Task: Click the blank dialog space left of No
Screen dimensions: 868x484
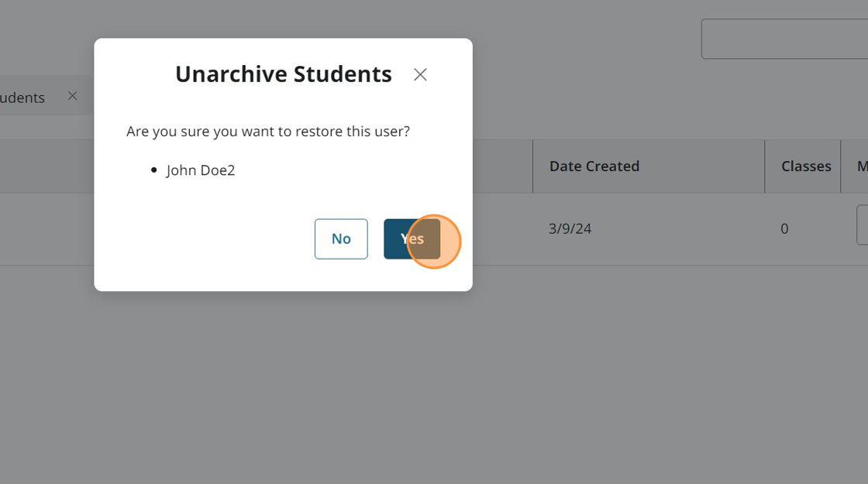Action: pyautogui.click(x=209, y=239)
